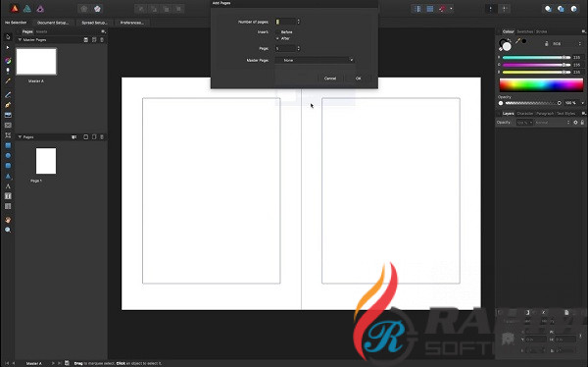
Task: Delete master page trash icon
Action: click(102, 40)
